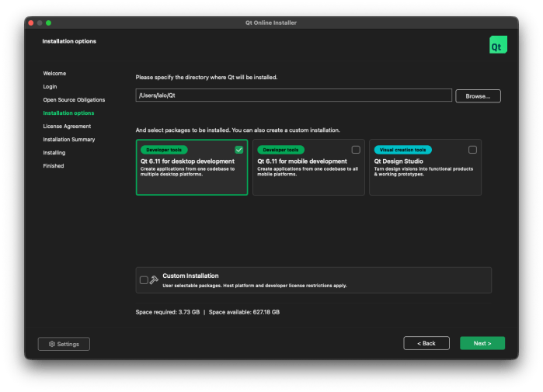Click the Developer tools badge on mobile card
Image resolution: width=543 pixels, height=392 pixels.
(x=280, y=150)
